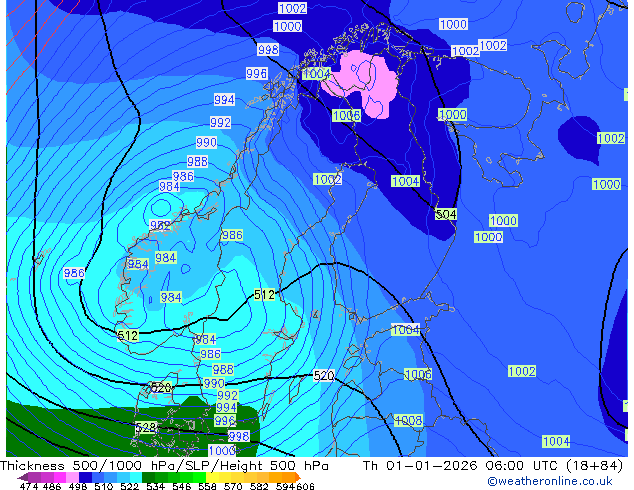The width and height of the screenshot is (634, 490).
Task: Click the legend value 498
Action: (x=78, y=486)
